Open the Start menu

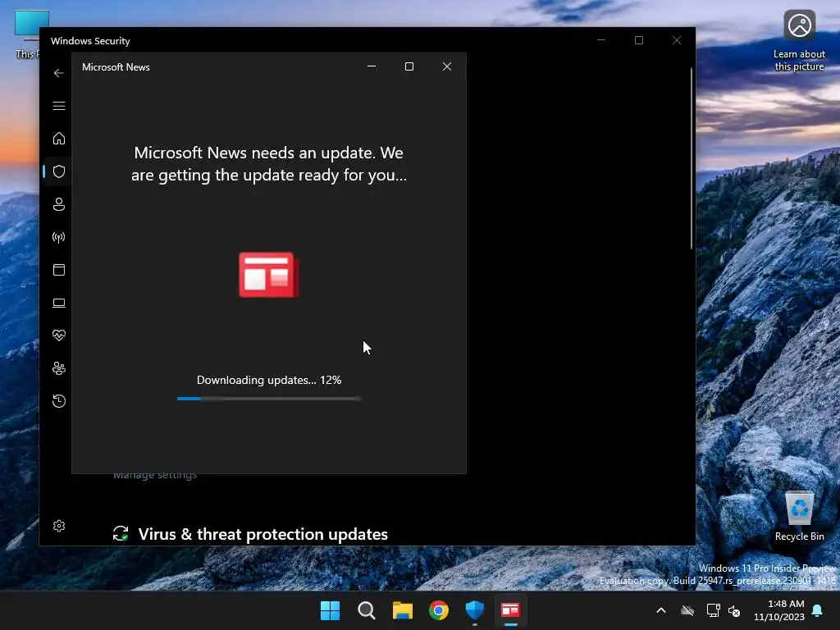tap(330, 610)
